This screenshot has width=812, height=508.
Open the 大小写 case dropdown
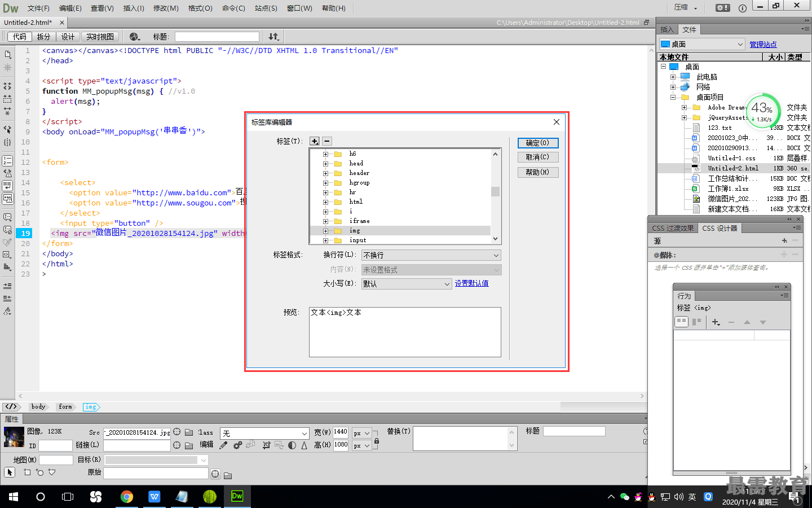tap(407, 284)
